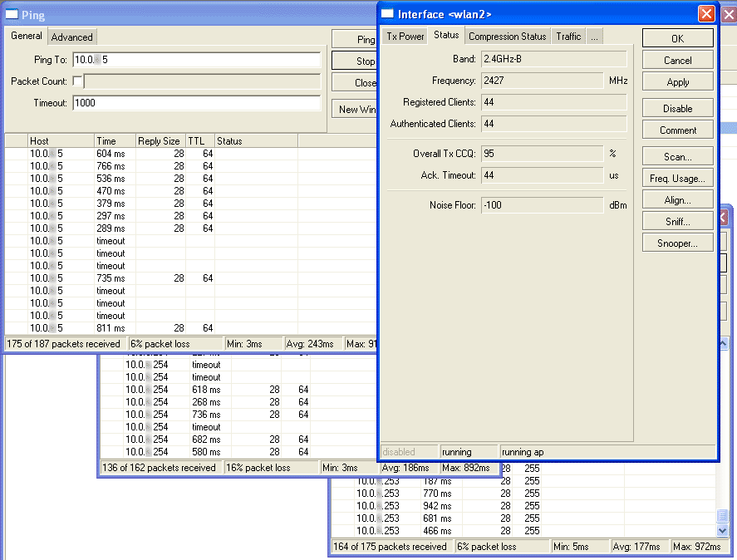Close the Interface wlan2 dialog
Viewport: 737px width, 560px height.
click(x=706, y=14)
